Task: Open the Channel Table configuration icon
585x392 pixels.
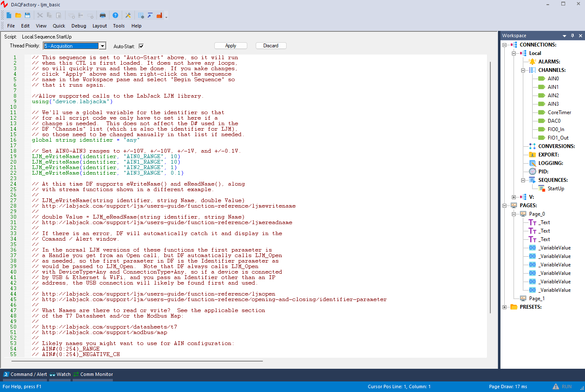Action: pos(141,15)
